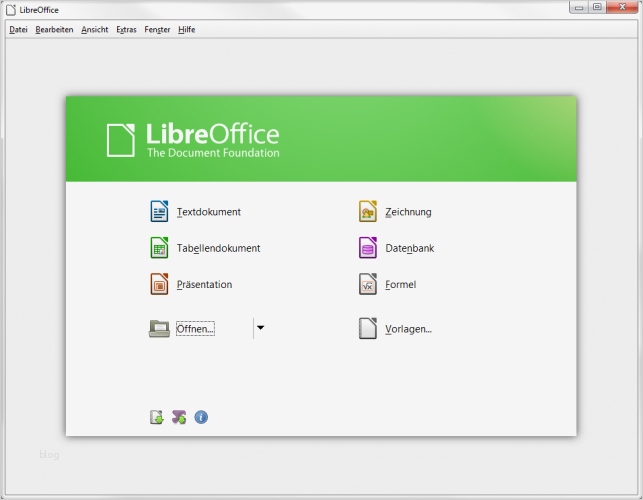The width and height of the screenshot is (643, 500).
Task: Click the LibreOffice title bar document icon
Action: point(11,10)
